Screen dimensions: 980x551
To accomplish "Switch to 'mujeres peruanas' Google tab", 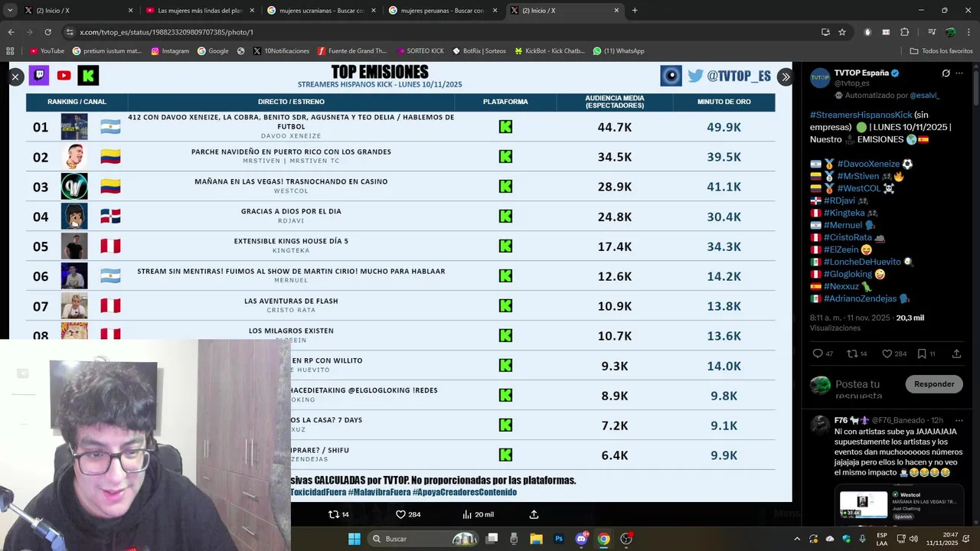I will pyautogui.click(x=443, y=11).
